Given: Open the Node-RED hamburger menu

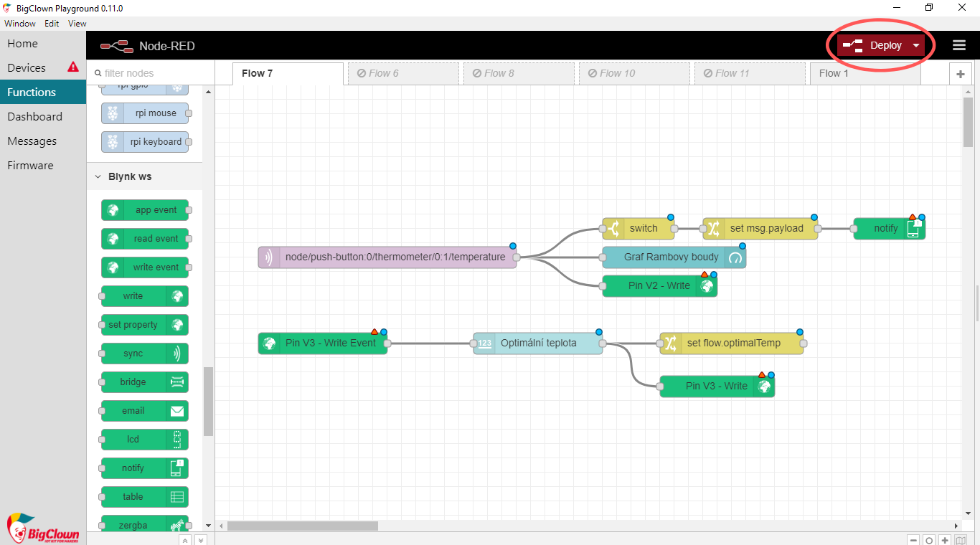Looking at the screenshot, I should pos(959,45).
